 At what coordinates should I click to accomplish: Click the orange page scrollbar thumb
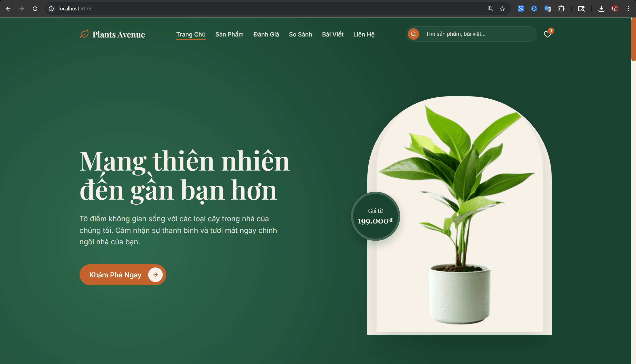(x=634, y=39)
